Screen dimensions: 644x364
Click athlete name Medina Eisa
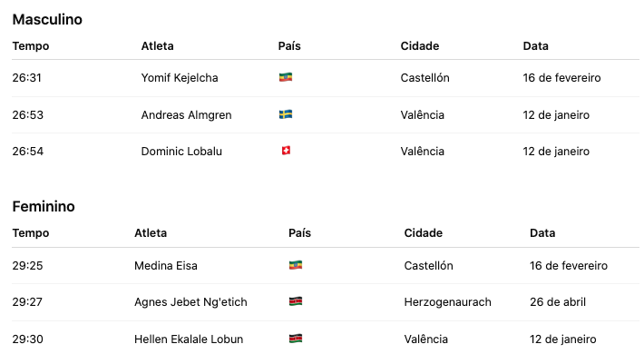[x=166, y=266]
